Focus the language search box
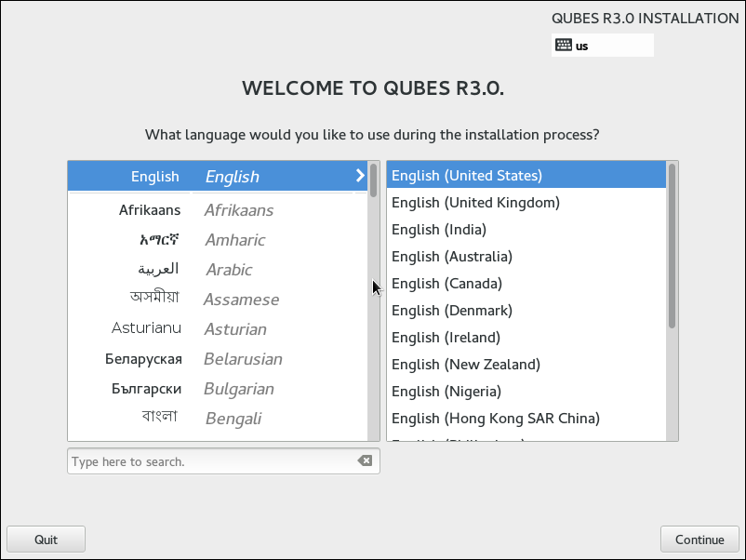 coord(223,461)
